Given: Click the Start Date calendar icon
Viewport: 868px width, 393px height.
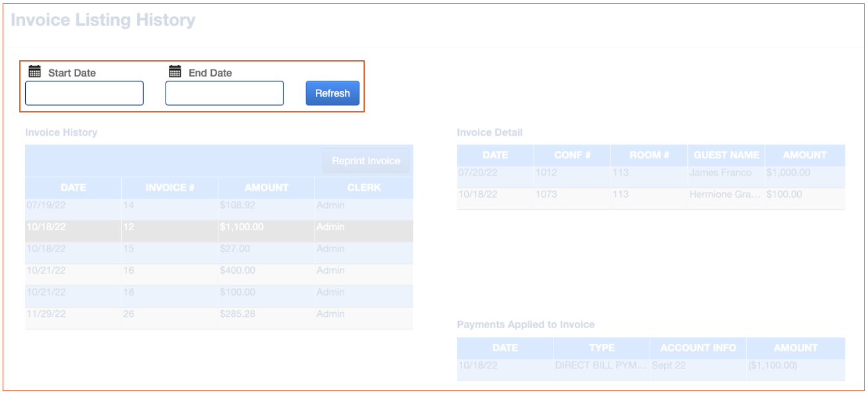Looking at the screenshot, I should click(34, 71).
